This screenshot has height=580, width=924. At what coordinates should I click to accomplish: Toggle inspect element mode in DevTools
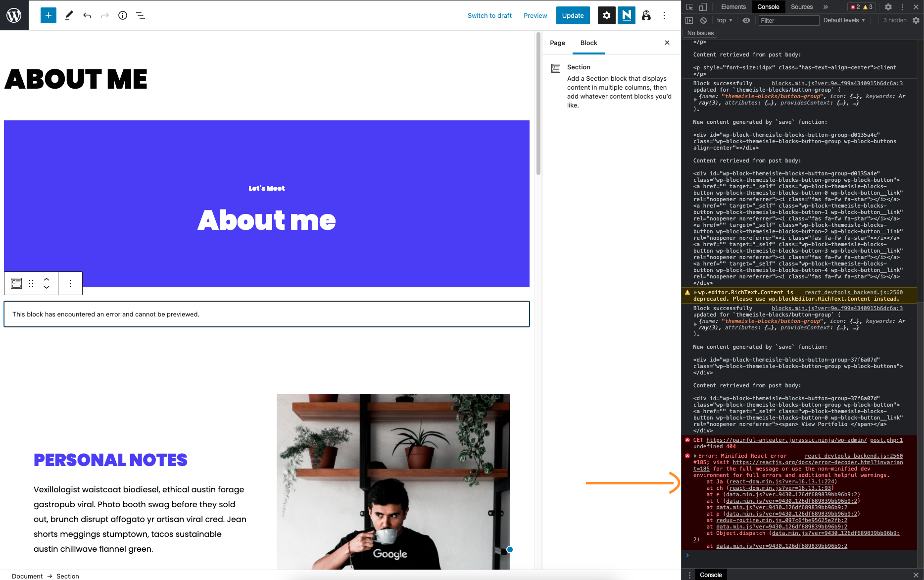coord(689,7)
